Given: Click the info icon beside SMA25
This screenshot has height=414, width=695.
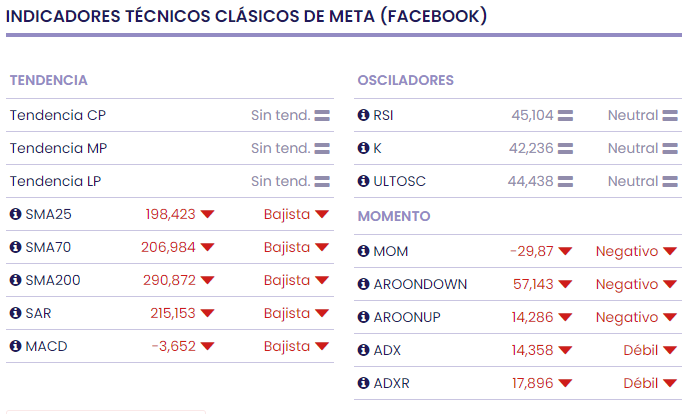Looking at the screenshot, I should point(15,214).
